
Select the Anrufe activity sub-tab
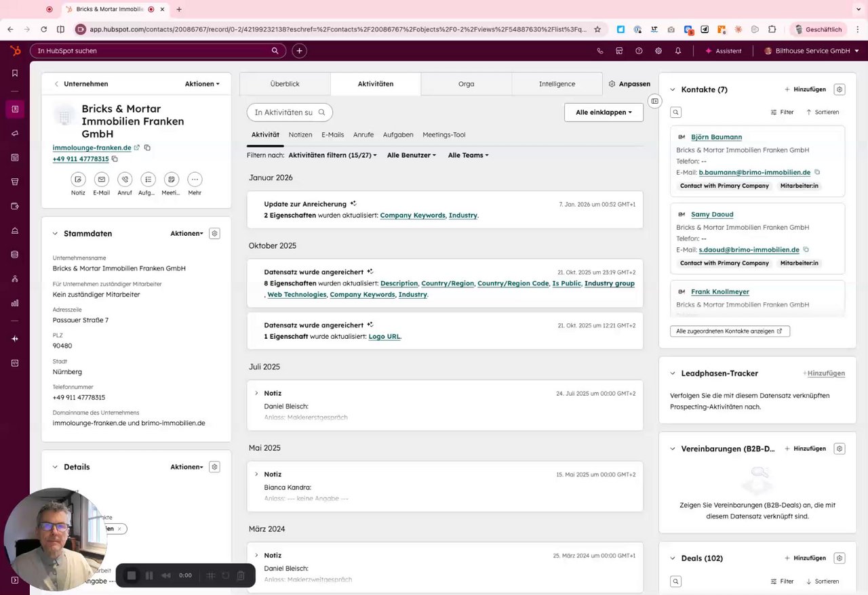(x=363, y=135)
